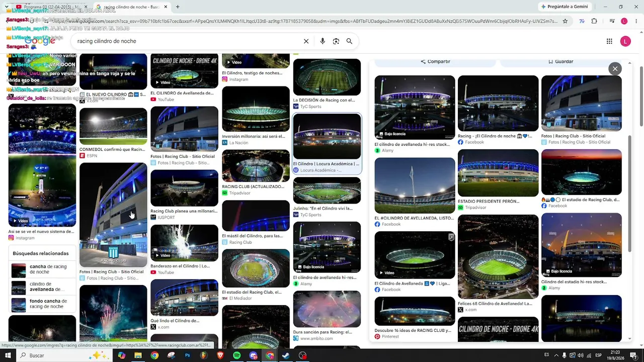644x362 pixels.
Task: Open 'El CILINDRO de Avellaneda' YouTube drone video
Action: [x=184, y=71]
